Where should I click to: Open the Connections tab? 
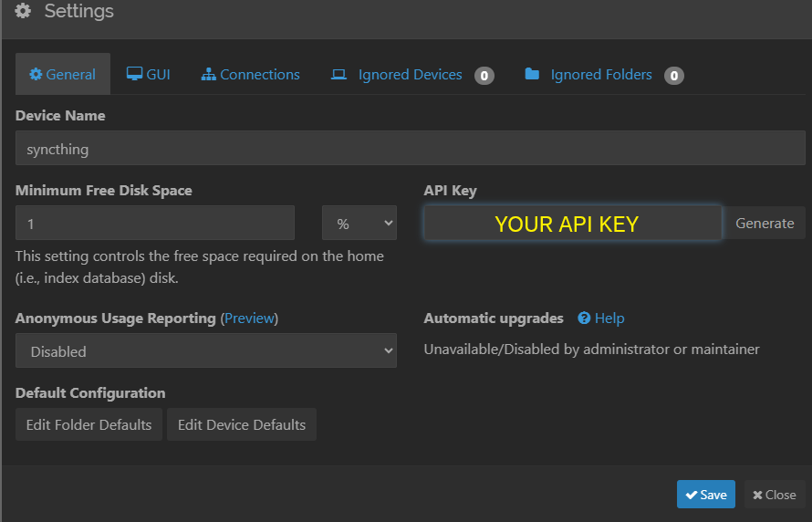251,74
